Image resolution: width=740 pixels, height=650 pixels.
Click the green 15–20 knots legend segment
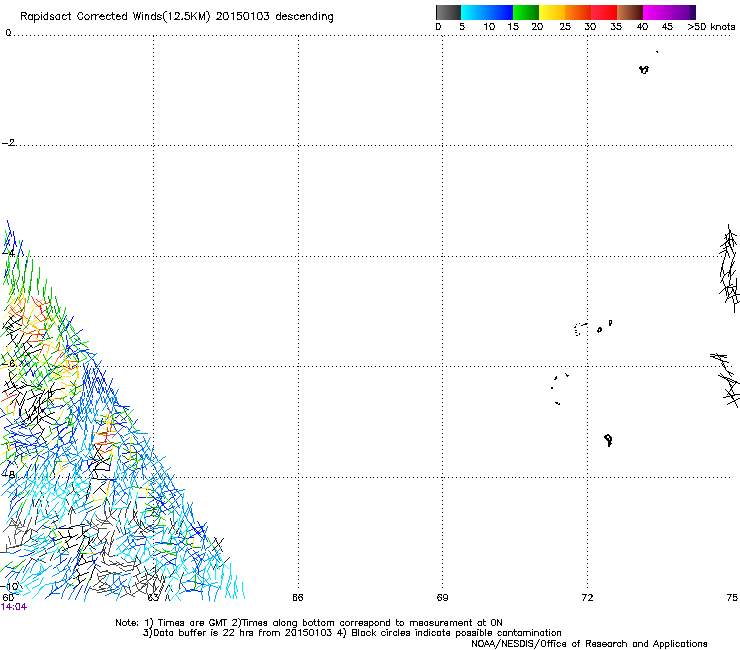[526, 12]
